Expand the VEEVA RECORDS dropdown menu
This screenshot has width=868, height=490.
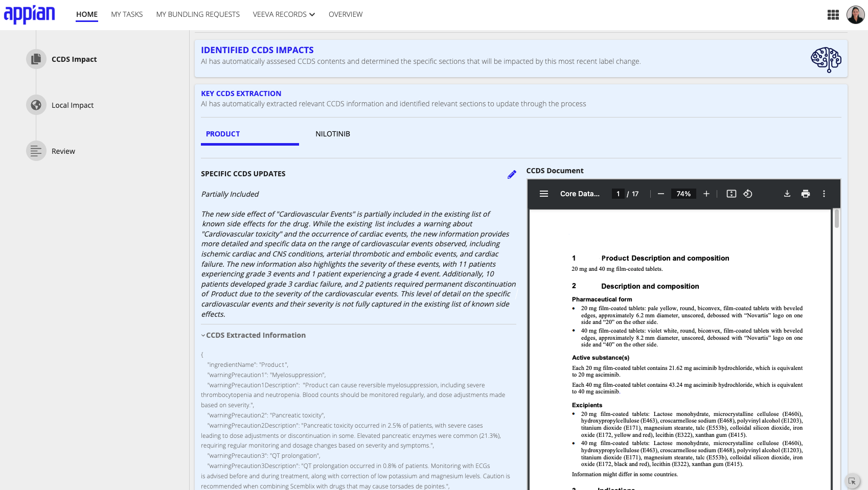click(284, 14)
